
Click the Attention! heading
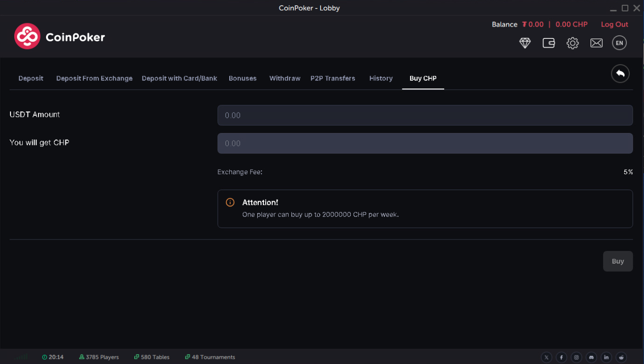coord(260,202)
